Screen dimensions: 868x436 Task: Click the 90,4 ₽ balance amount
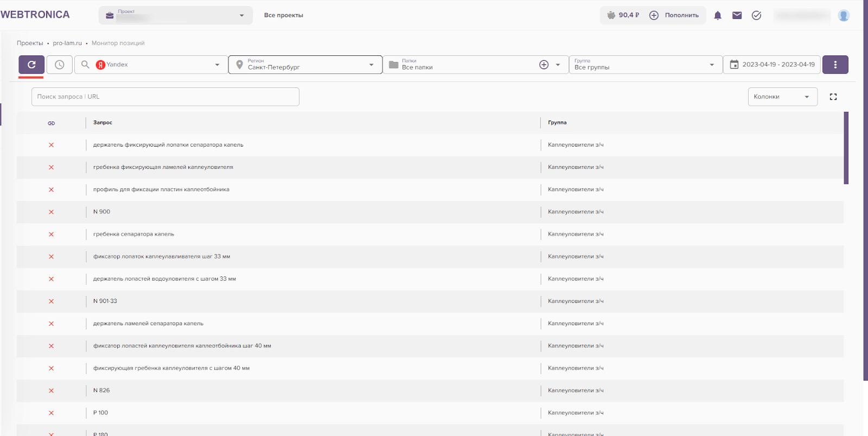click(x=629, y=15)
